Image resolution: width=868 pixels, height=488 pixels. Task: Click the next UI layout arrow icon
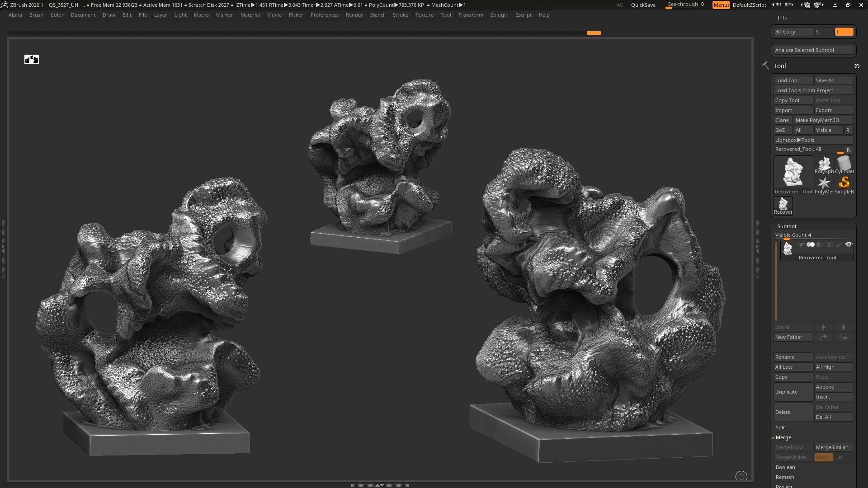pos(789,5)
